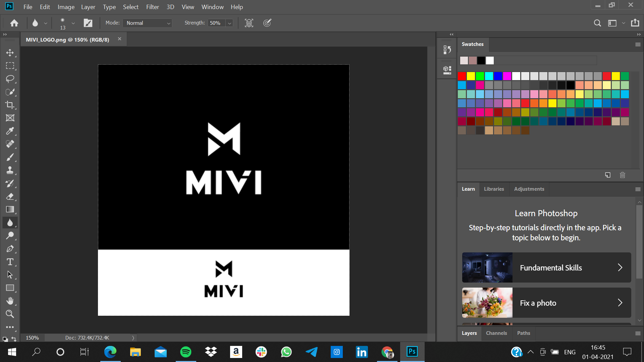Toggle the brush settings panel button
The image size is (644, 362).
pos(88,23)
